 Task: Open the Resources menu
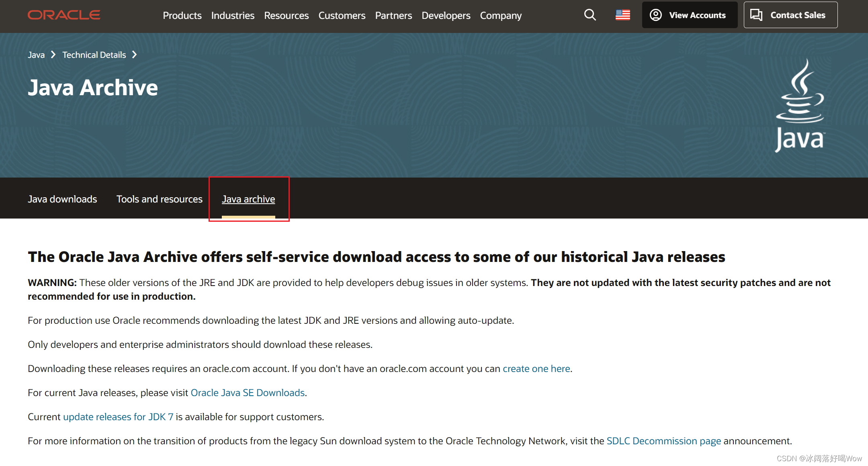(286, 16)
